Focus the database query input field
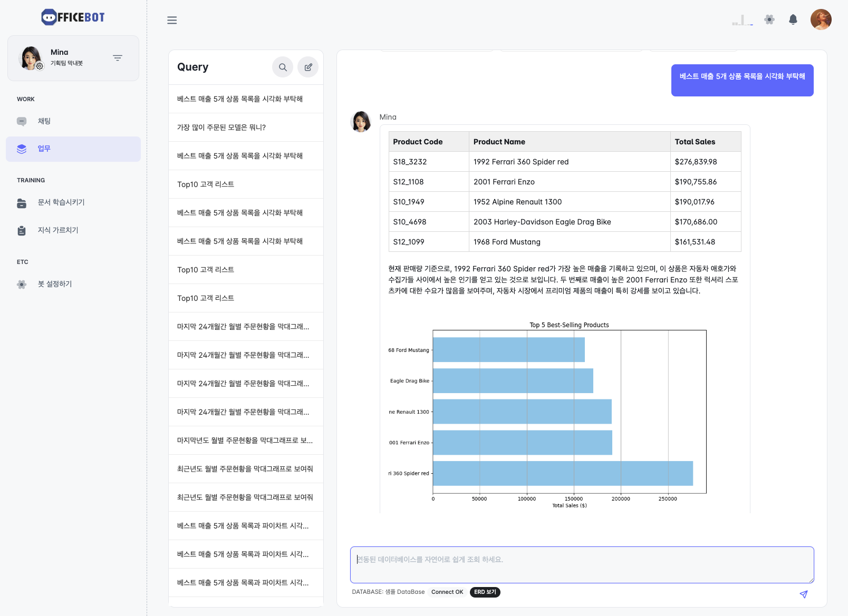The image size is (848, 616). [582, 565]
